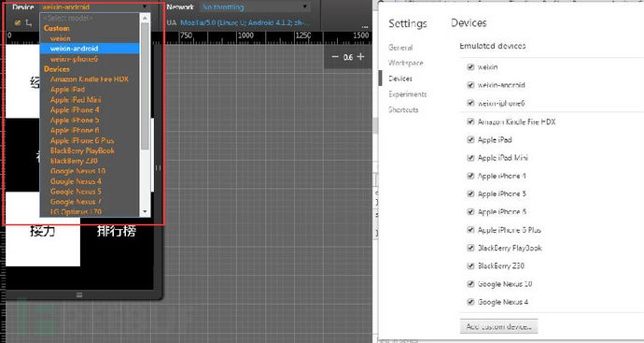Zoom in with the plus icon
The width and height of the screenshot is (644, 343).
[x=360, y=56]
